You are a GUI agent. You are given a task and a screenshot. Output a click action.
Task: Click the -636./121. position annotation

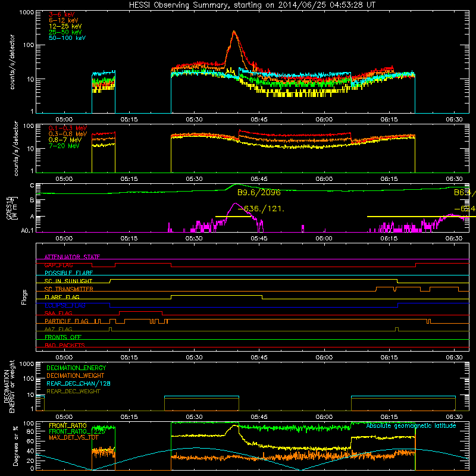point(261,209)
